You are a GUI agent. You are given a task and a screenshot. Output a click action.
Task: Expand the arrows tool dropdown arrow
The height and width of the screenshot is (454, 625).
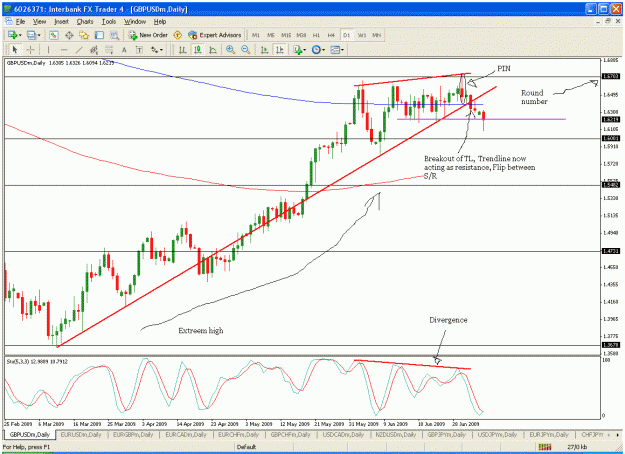pos(162,50)
